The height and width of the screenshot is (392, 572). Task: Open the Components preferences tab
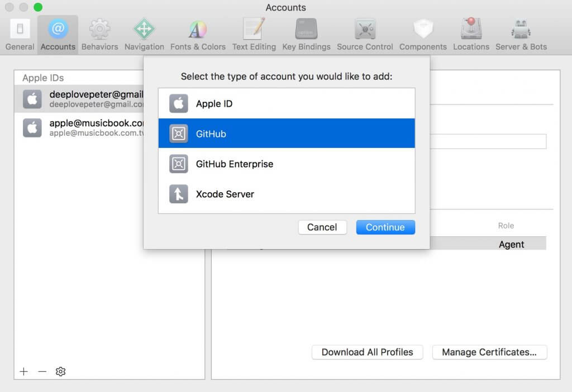coord(423,35)
